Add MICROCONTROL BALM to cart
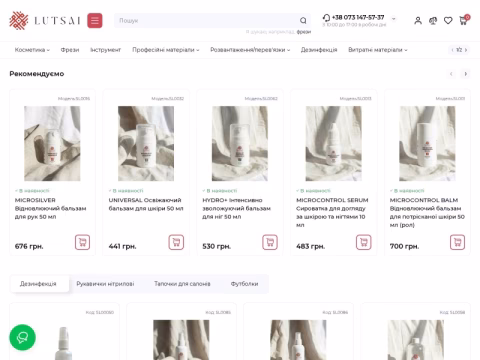The image size is (480, 360). (457, 242)
